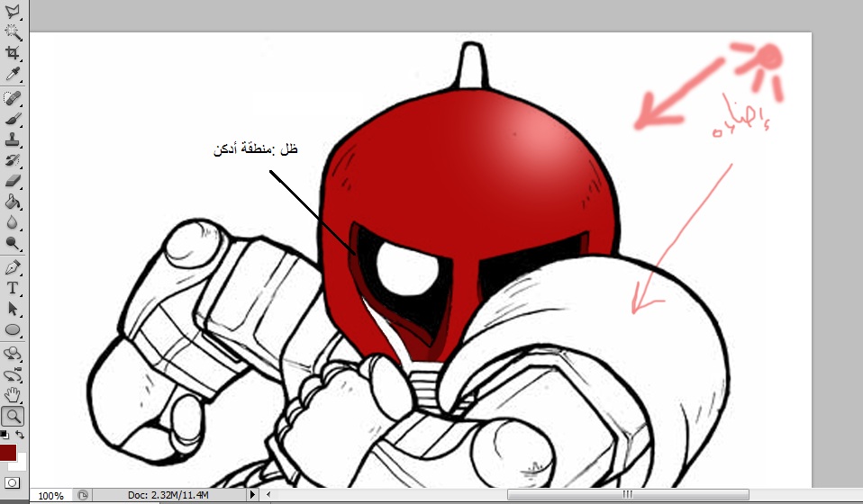Select the Dodge tool
The image size is (863, 504).
pos(12,244)
